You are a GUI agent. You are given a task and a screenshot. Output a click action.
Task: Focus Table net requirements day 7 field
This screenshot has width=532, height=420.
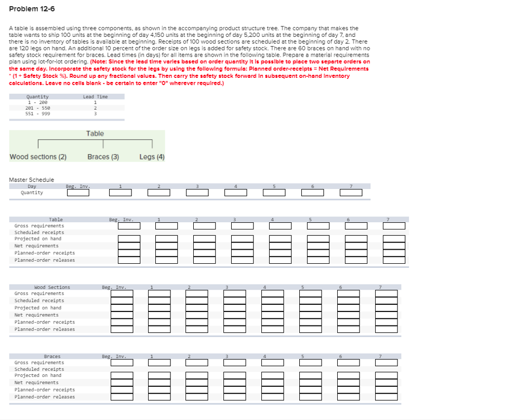click(x=394, y=246)
